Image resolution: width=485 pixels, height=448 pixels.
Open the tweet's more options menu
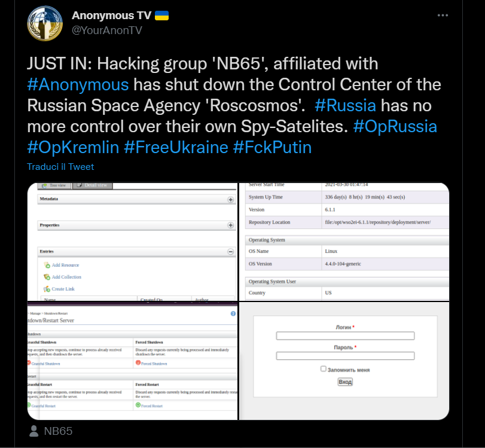click(443, 16)
